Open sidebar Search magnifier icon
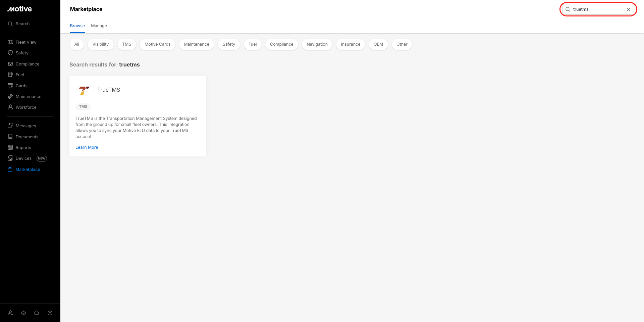Viewport: 644px width, 322px height. (10, 24)
